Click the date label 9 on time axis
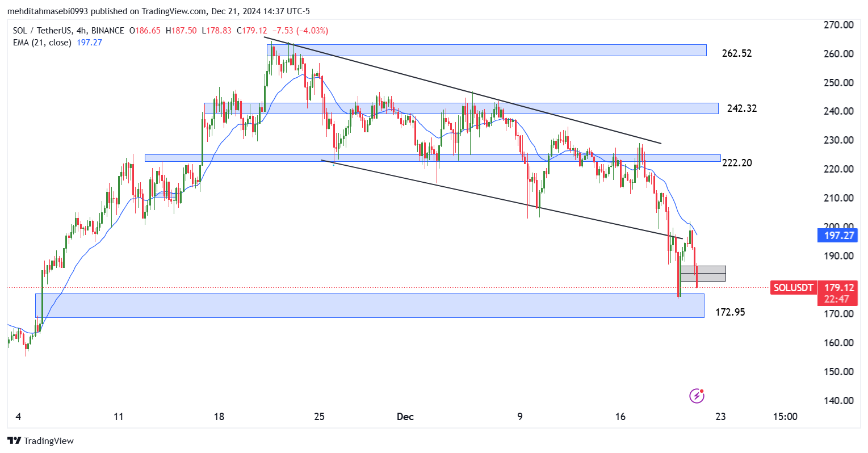 520,417
